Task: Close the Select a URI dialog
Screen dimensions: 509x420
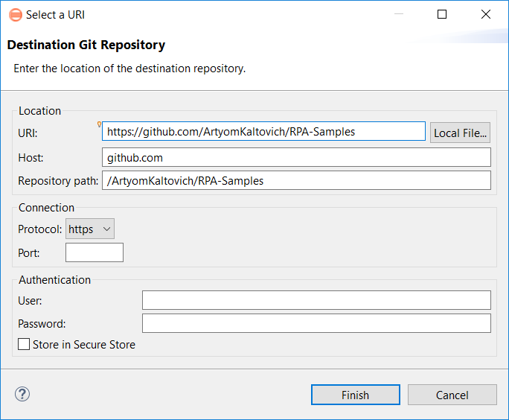Action: point(486,14)
